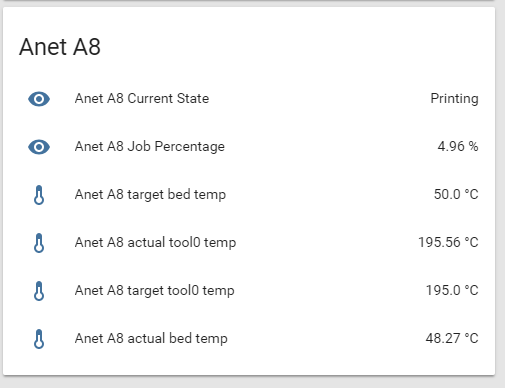Image resolution: width=505 pixels, height=388 pixels.
Task: Click the 195.0 °C tool0 target value
Action: (x=452, y=290)
